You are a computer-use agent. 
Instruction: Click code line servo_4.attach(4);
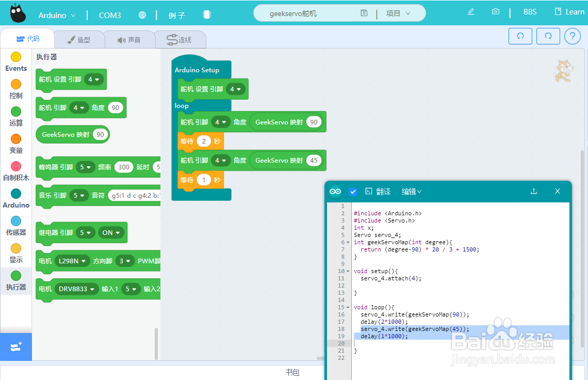coord(391,279)
